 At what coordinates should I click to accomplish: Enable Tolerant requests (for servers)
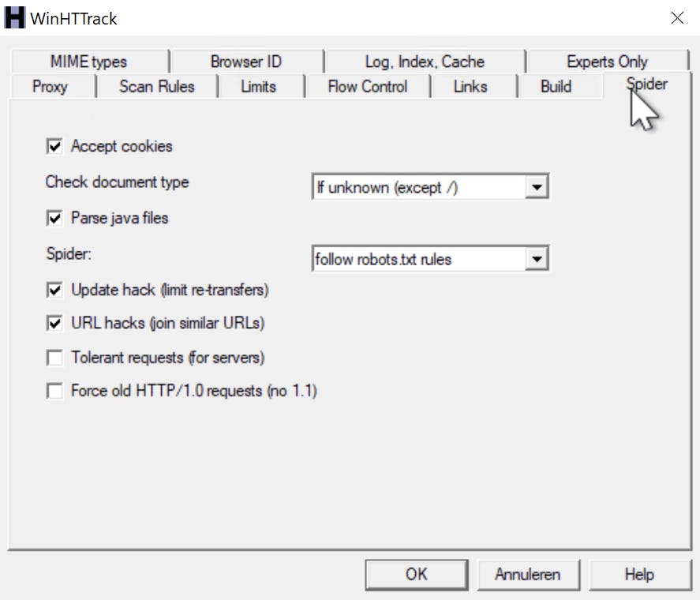[x=55, y=358]
